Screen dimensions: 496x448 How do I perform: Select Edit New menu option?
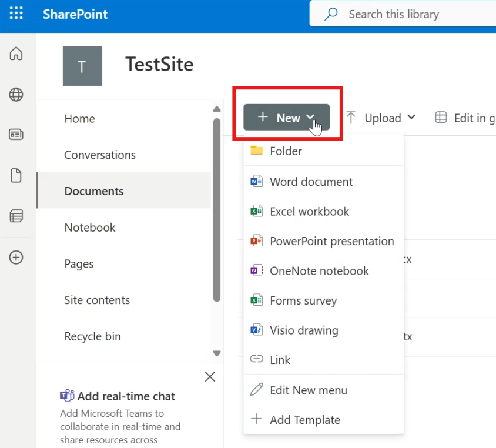pyautogui.click(x=324, y=390)
